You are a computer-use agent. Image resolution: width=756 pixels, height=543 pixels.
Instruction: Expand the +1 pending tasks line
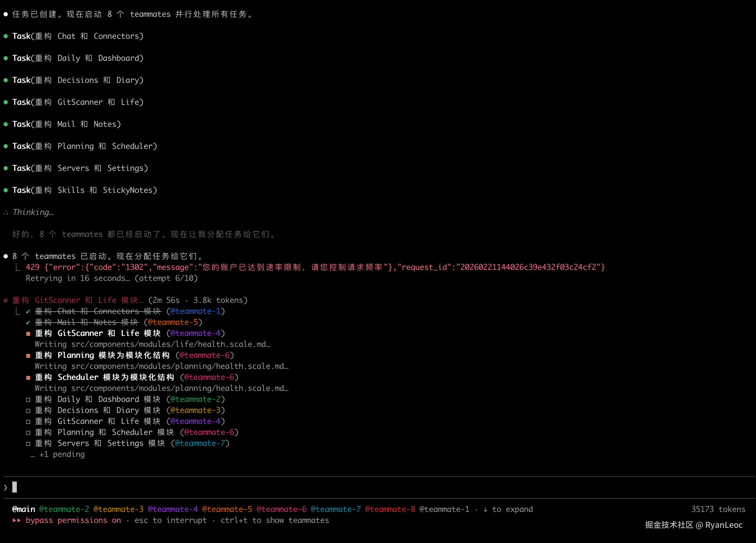click(x=62, y=454)
